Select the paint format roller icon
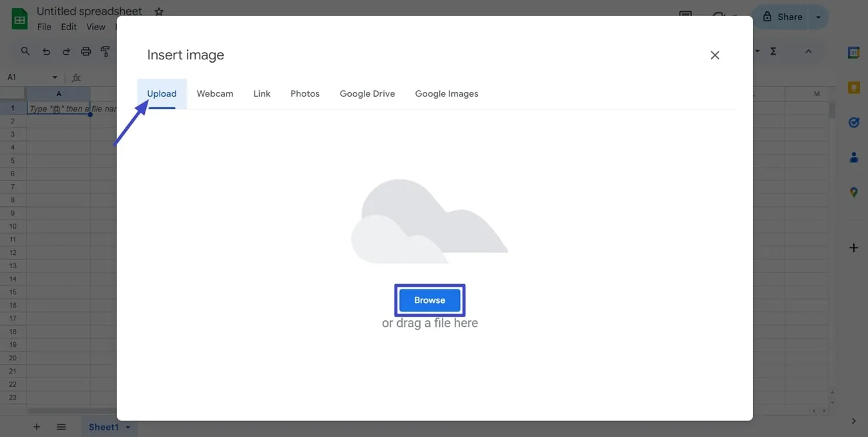Image resolution: width=868 pixels, height=437 pixels. [105, 51]
